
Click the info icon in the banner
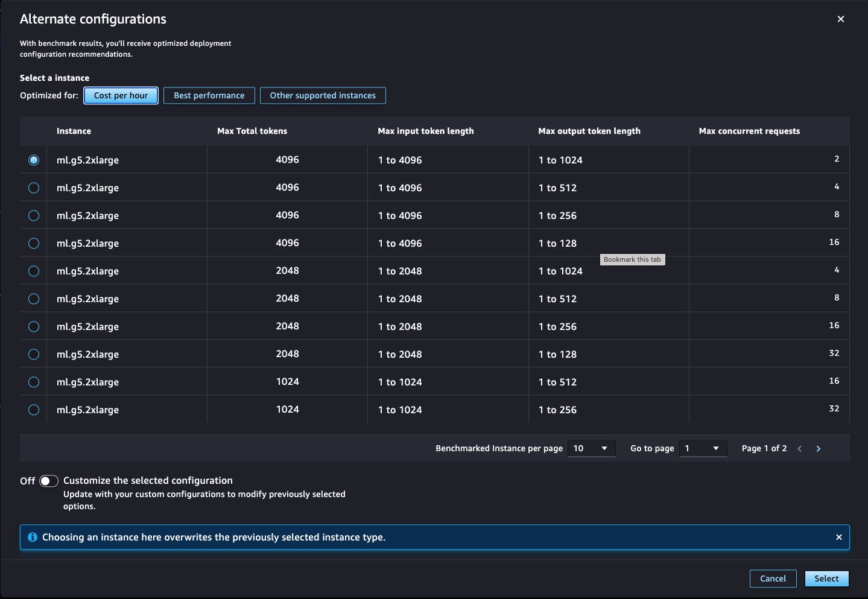pos(33,537)
